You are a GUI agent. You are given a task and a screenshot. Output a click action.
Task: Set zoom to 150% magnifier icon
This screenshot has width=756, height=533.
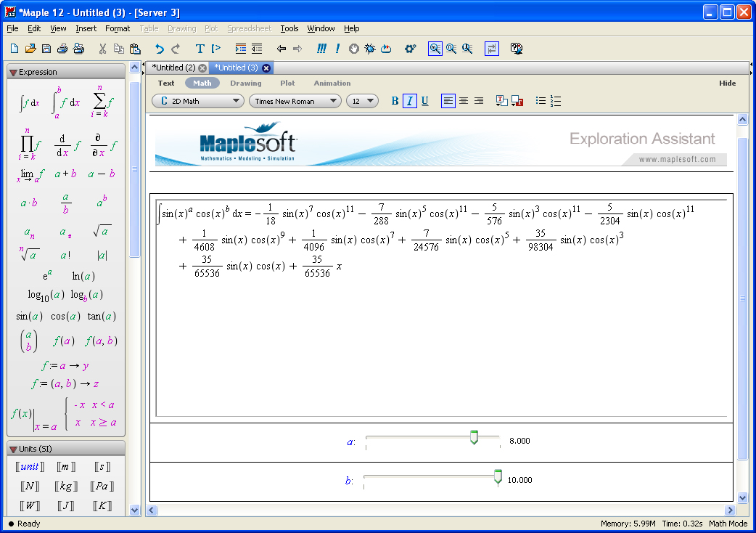point(451,48)
